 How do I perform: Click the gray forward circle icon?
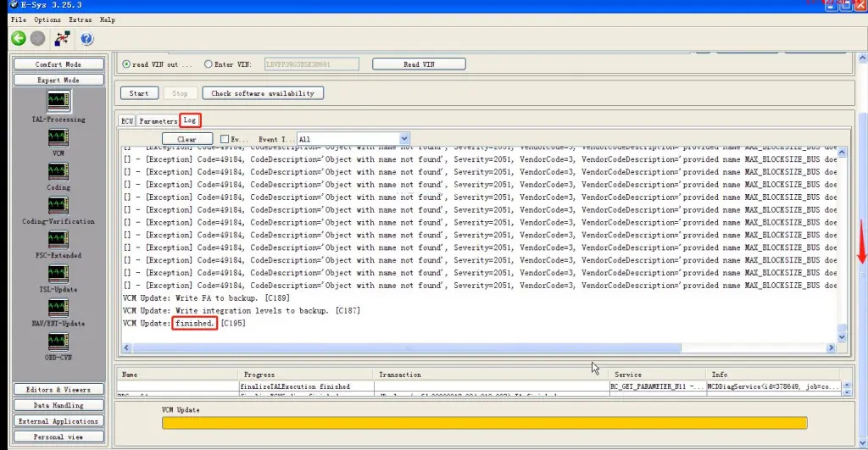click(x=37, y=38)
